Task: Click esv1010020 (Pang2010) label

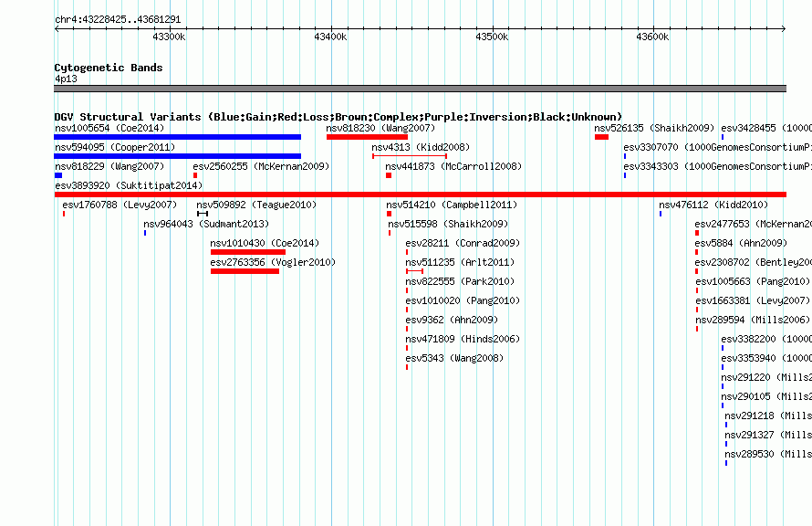Action: click(463, 300)
